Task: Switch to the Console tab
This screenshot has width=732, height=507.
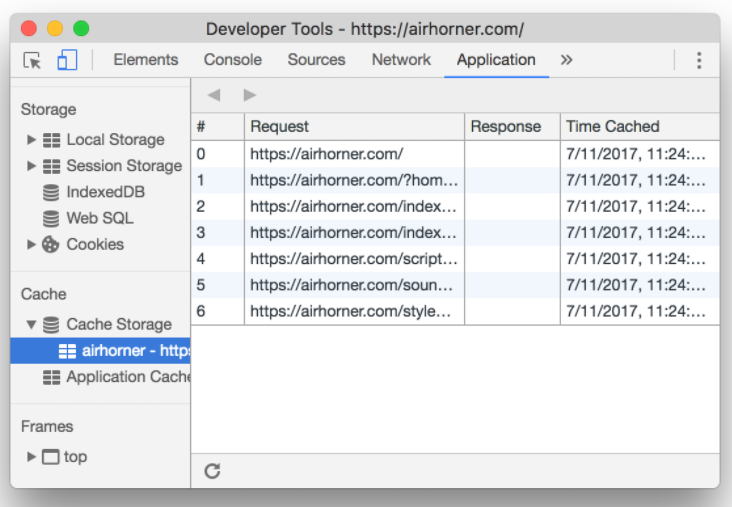Action: tap(232, 60)
